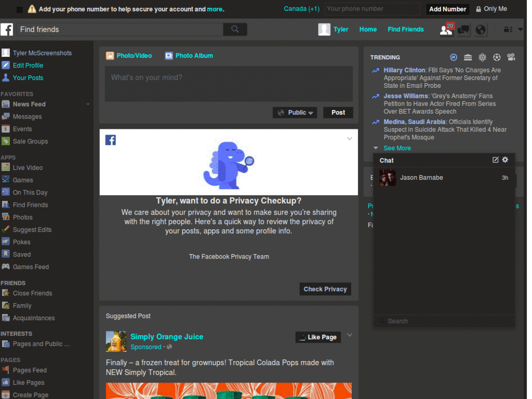The height and width of the screenshot is (399, 532).
Task: Open Simply Orange Juice page name link
Action: (x=167, y=337)
